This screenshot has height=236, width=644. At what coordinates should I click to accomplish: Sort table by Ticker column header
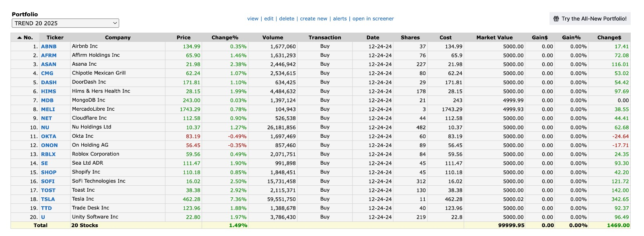click(55, 37)
